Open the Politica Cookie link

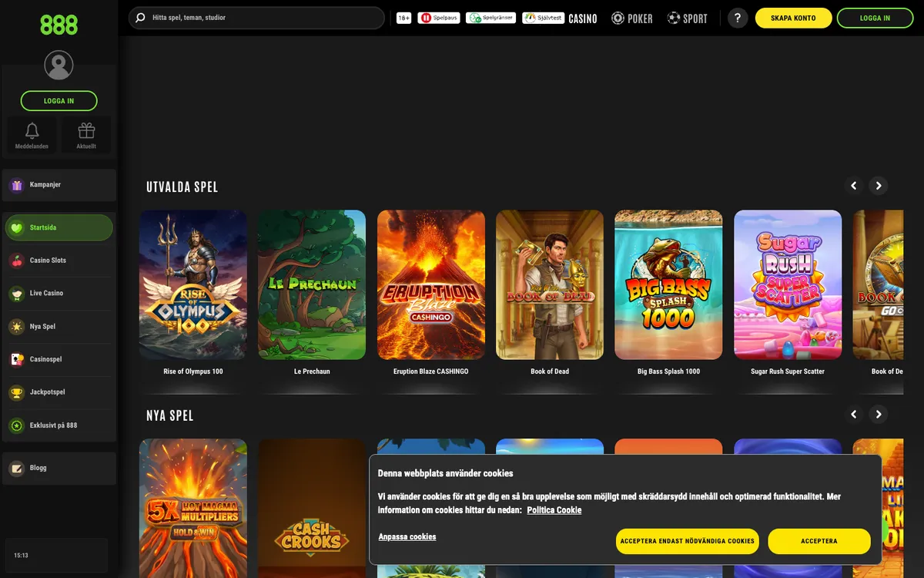click(x=554, y=510)
